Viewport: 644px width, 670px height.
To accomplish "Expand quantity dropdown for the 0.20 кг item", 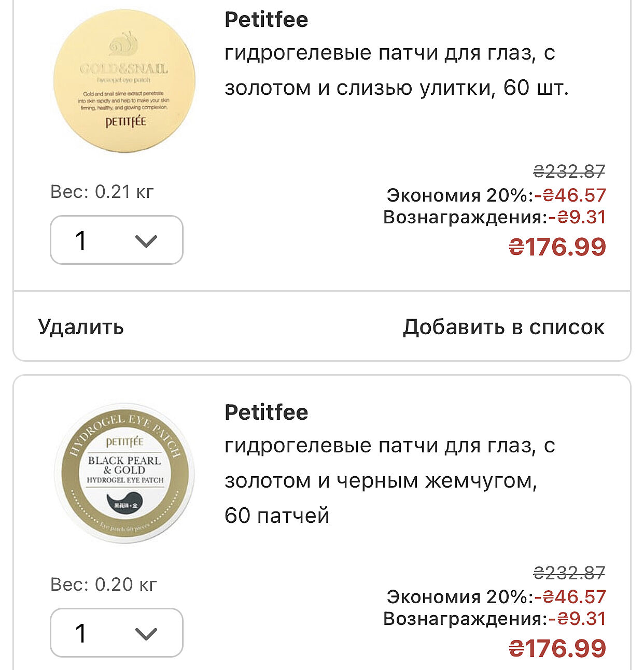I will point(117,633).
